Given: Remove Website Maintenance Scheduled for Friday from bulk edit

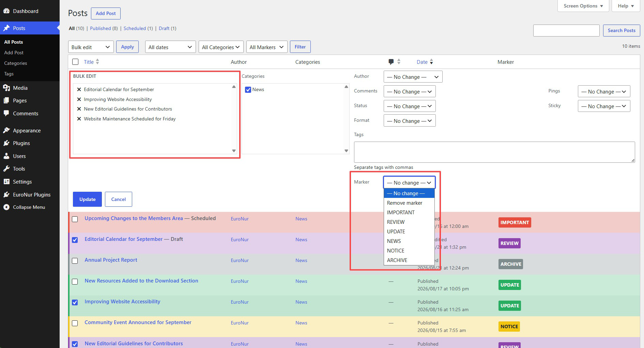Looking at the screenshot, I should [x=79, y=119].
